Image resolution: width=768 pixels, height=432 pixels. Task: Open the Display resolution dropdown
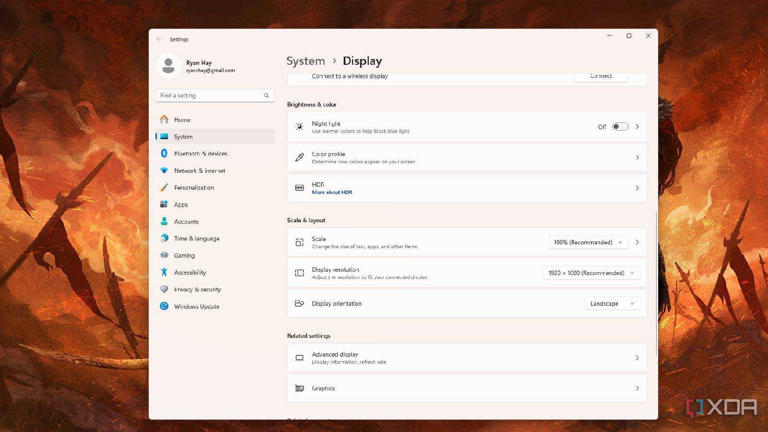(x=590, y=273)
